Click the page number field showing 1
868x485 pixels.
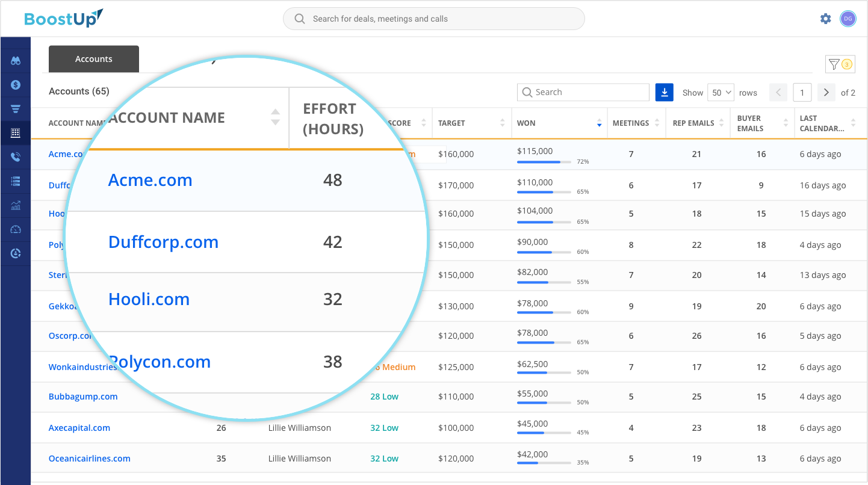(802, 92)
